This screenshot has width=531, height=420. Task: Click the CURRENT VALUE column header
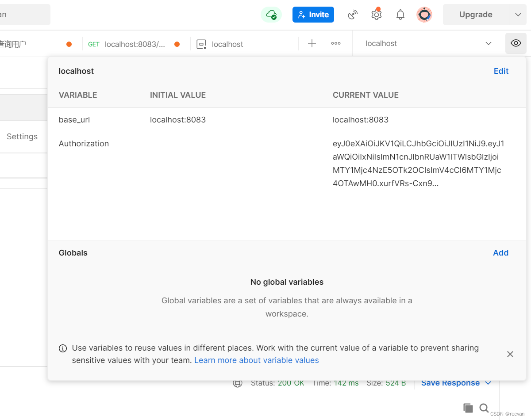[366, 95]
